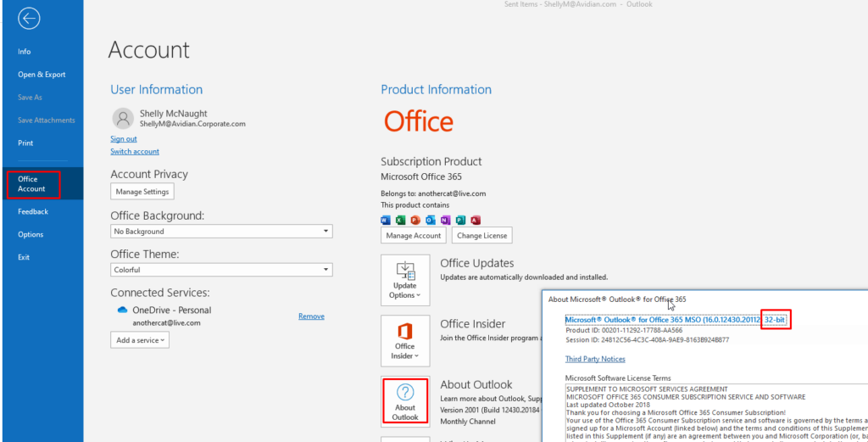Open the Update Options tile
The image size is (868, 442).
[x=405, y=280]
